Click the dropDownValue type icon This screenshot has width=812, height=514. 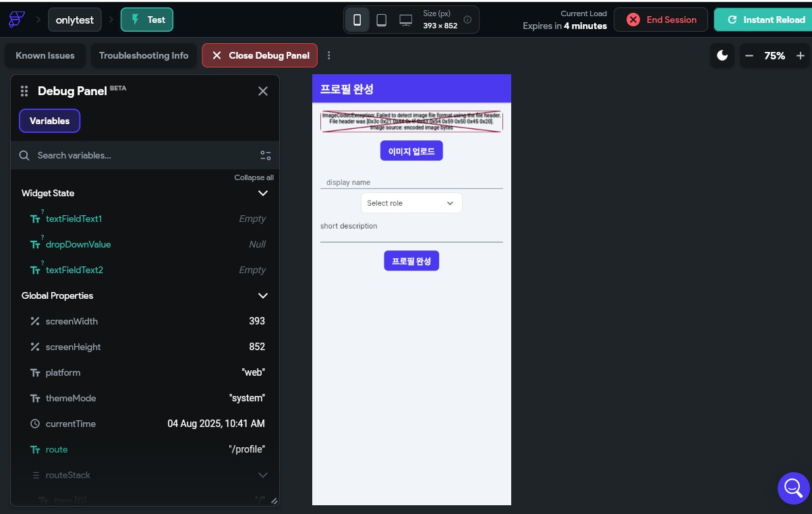(35, 245)
